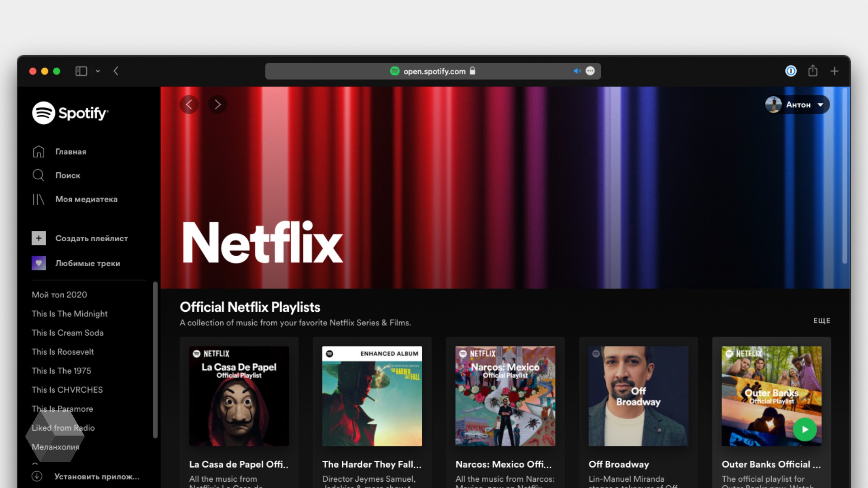Open Narcos: Mexico Official playlist title
868x488 pixels.
tap(504, 465)
